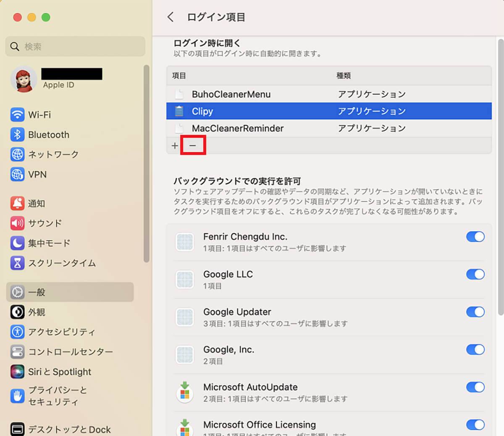Toggle Microsoft AutoUpdate background permission
Screen dimensions: 504x436
tap(475, 387)
